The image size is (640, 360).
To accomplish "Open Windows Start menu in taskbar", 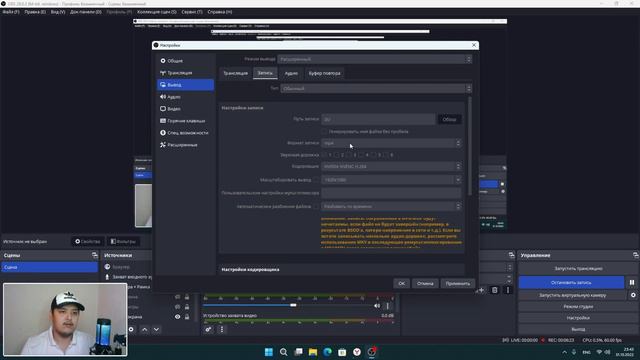I will [x=269, y=352].
